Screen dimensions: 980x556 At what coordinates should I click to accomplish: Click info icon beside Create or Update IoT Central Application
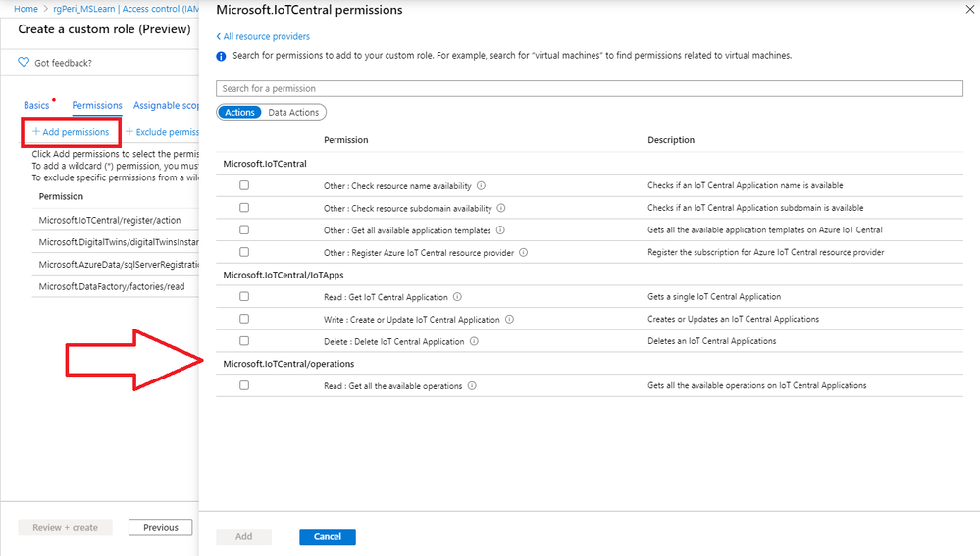(510, 319)
